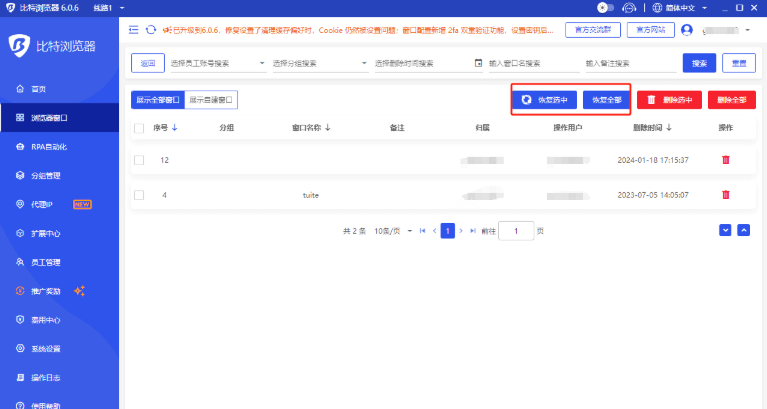This screenshot has width=767, height=409.
Task: Go to the first page icon
Action: [423, 231]
